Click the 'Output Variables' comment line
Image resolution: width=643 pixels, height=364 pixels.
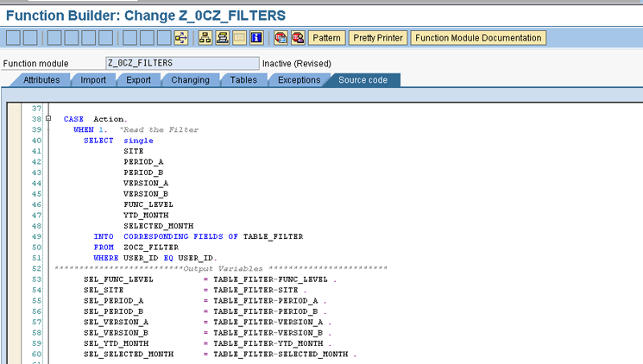point(221,269)
